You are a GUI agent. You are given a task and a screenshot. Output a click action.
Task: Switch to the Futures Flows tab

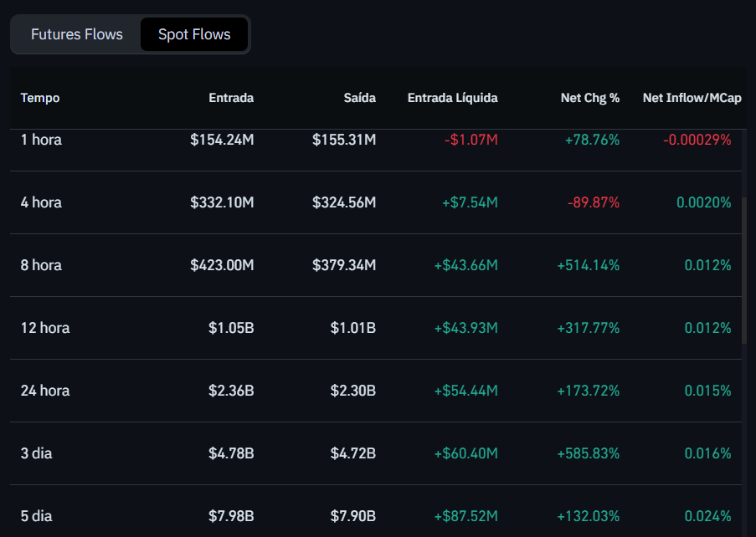tap(76, 34)
